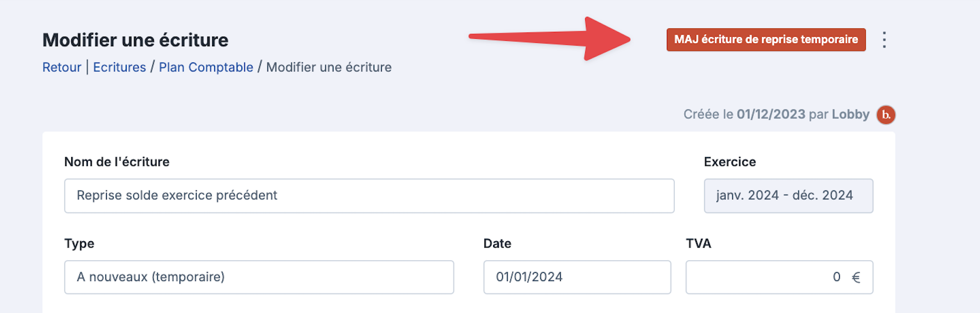The image size is (980, 313).
Task: Open the Type field A nouveaux (temporaire)
Action: click(259, 277)
